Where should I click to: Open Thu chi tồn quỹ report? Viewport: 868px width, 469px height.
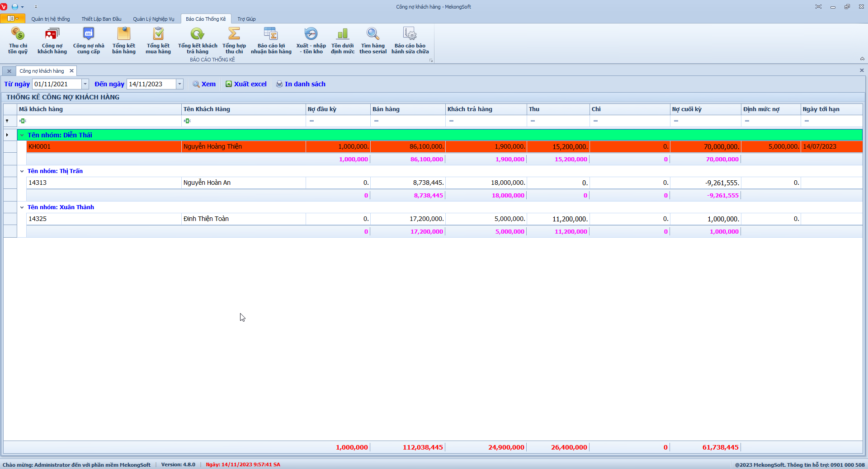coord(18,40)
